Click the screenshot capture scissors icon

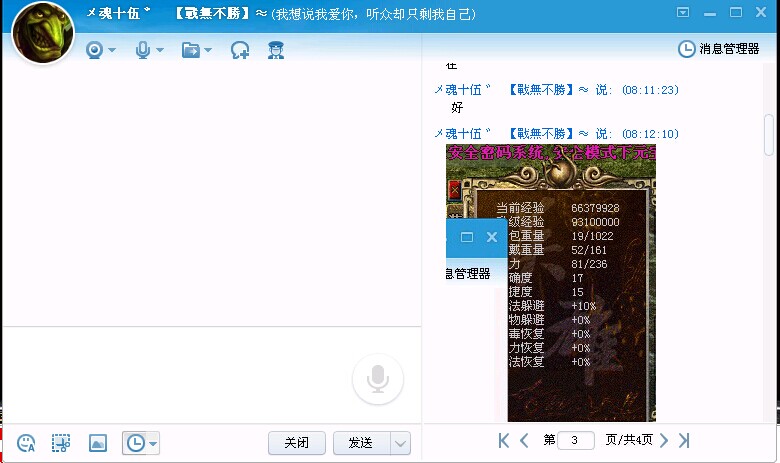click(x=62, y=442)
